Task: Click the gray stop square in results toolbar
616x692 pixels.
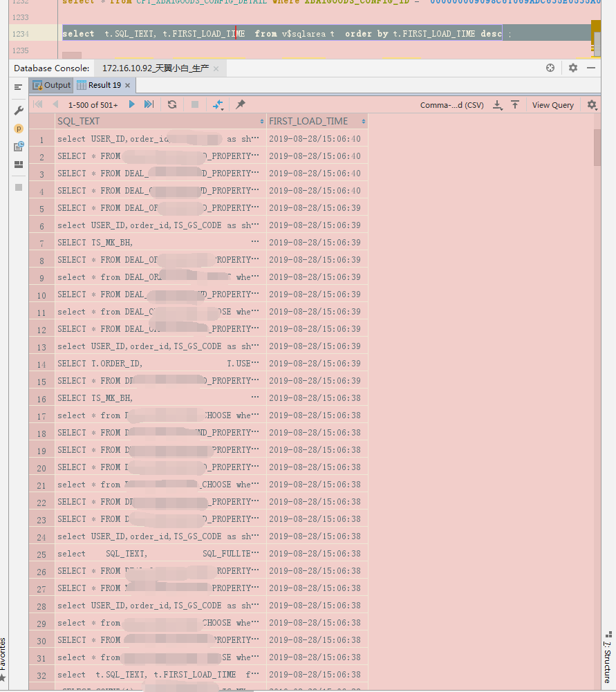Action: tap(194, 104)
